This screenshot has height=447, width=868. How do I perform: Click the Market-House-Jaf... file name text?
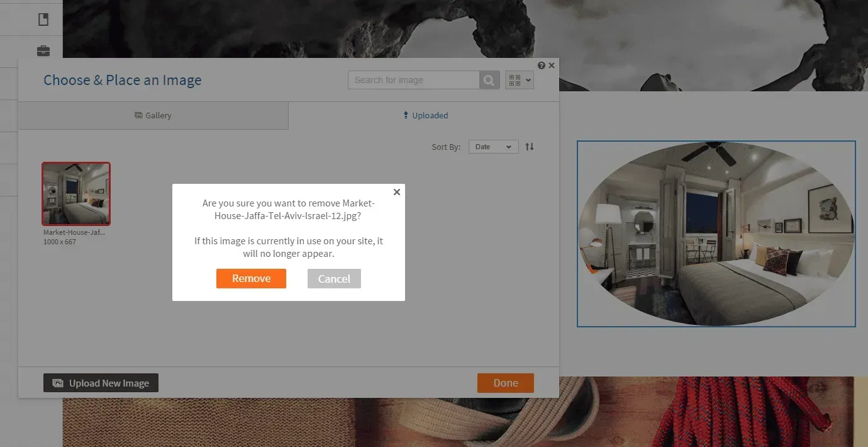pos(74,232)
